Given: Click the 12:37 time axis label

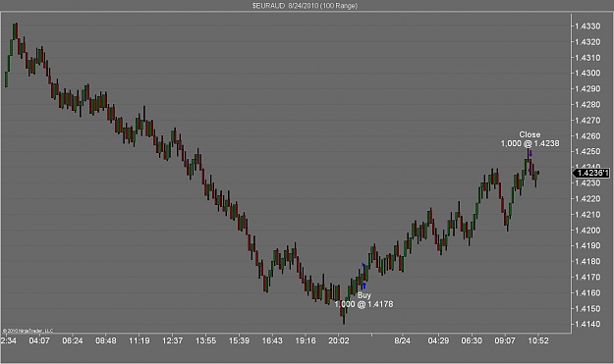Looking at the screenshot, I should pos(172,340).
